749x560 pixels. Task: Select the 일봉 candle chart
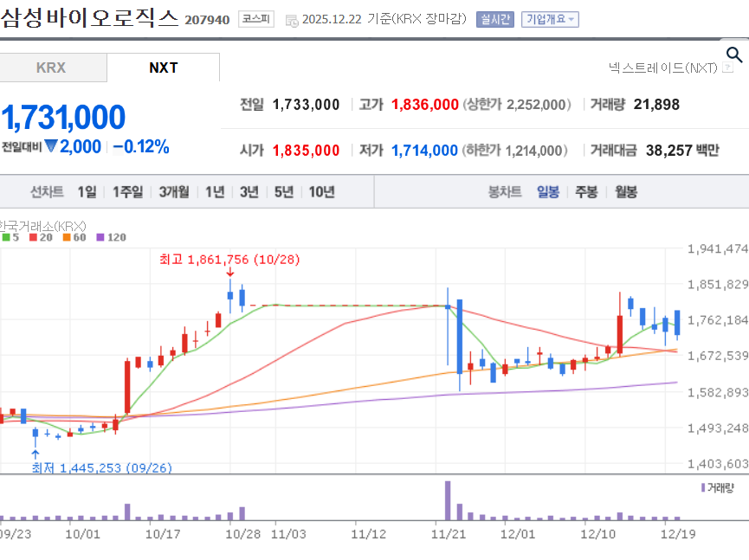[548, 192]
